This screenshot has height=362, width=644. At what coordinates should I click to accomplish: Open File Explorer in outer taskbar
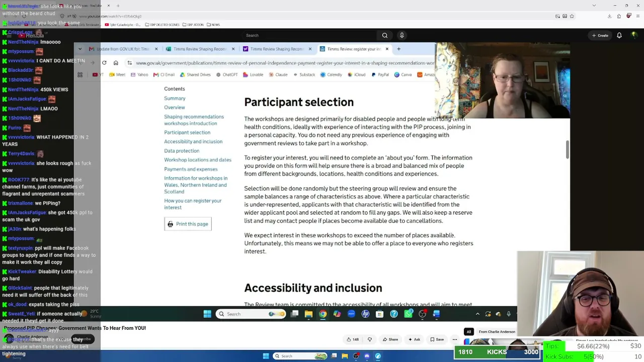[345, 356]
